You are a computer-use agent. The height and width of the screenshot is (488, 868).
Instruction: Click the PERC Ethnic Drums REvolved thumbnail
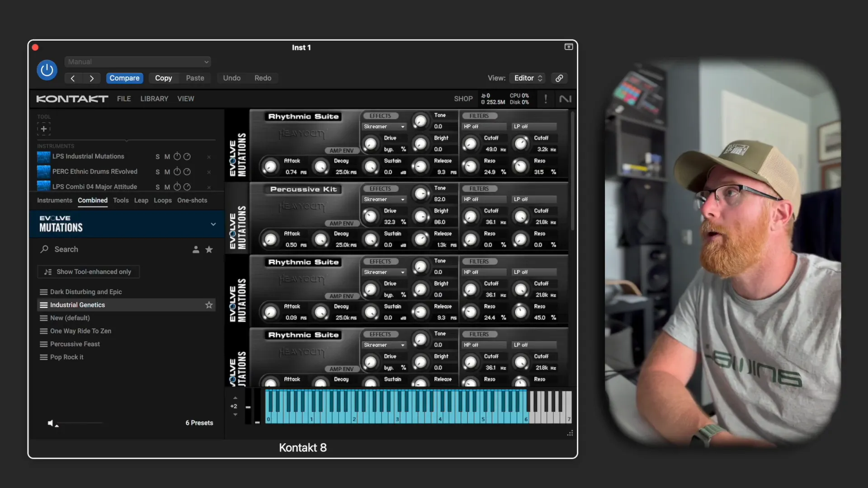point(43,172)
